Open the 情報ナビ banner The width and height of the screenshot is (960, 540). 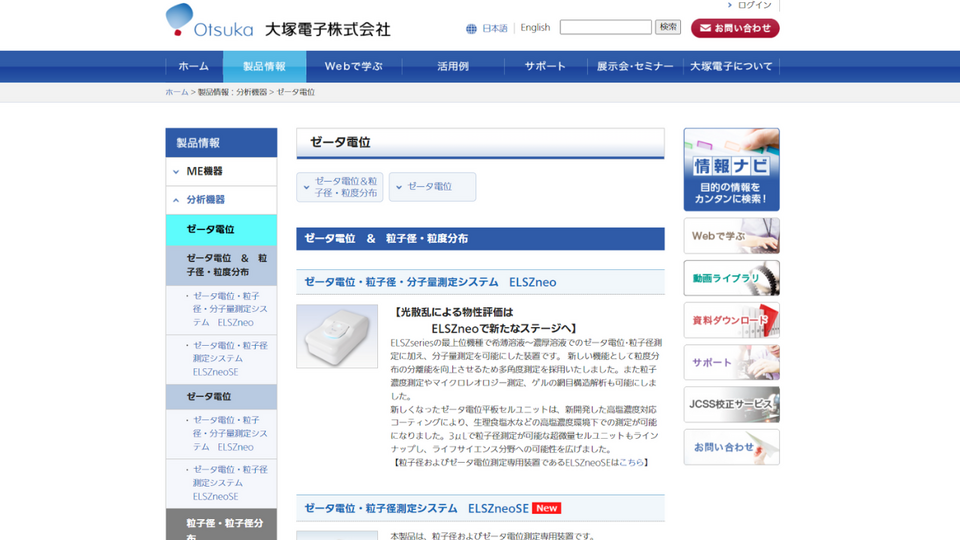pos(732,170)
